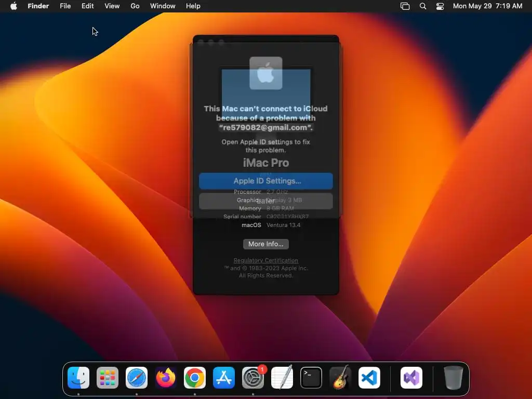Open the Help menu

193,6
